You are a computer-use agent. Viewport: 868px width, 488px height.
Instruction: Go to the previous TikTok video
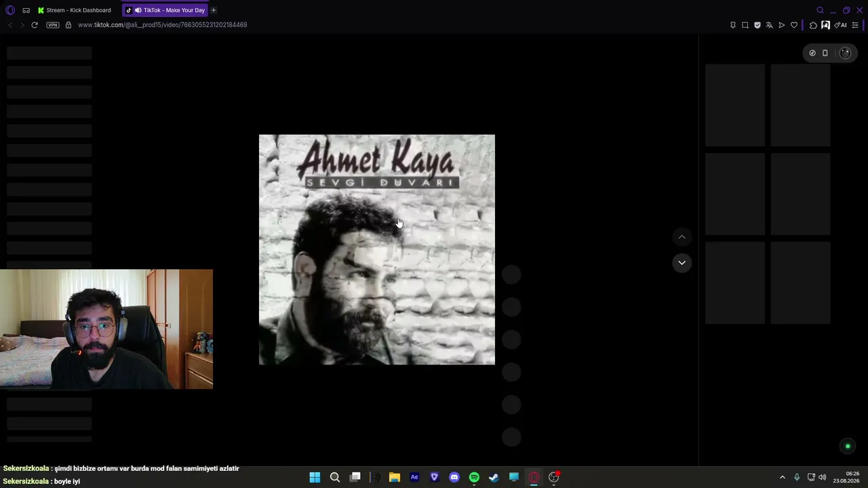pyautogui.click(x=682, y=237)
